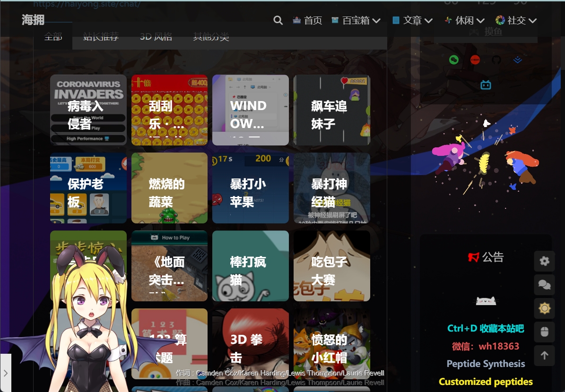Switch to the 站长推荐 tab
The width and height of the screenshot is (565, 392).
tap(101, 37)
